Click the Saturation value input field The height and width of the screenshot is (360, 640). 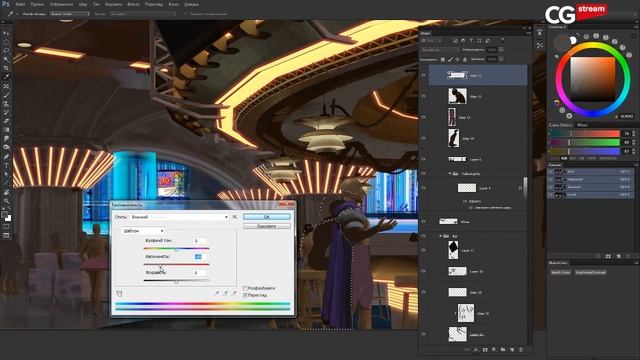point(199,257)
